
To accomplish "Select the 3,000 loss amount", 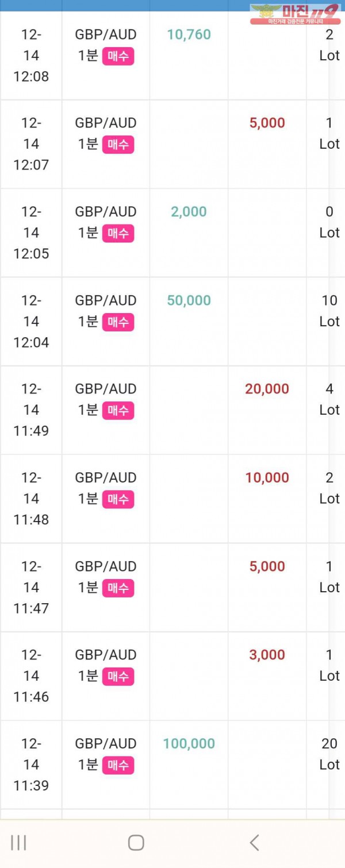I will click(x=267, y=655).
